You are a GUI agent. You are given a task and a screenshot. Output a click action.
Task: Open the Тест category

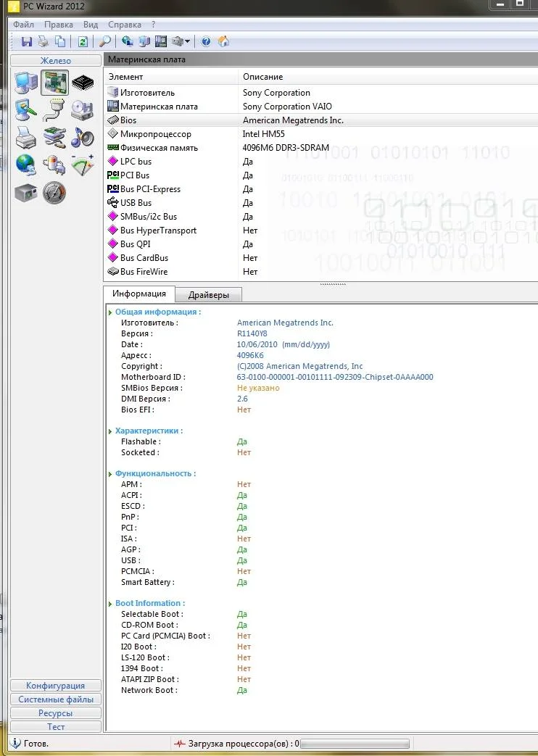coord(56,726)
